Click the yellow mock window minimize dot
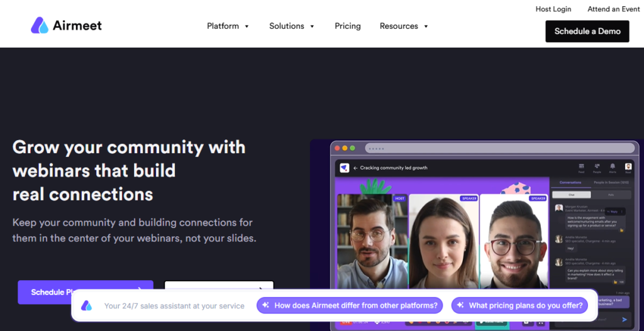This screenshot has height=331, width=644. [345, 148]
